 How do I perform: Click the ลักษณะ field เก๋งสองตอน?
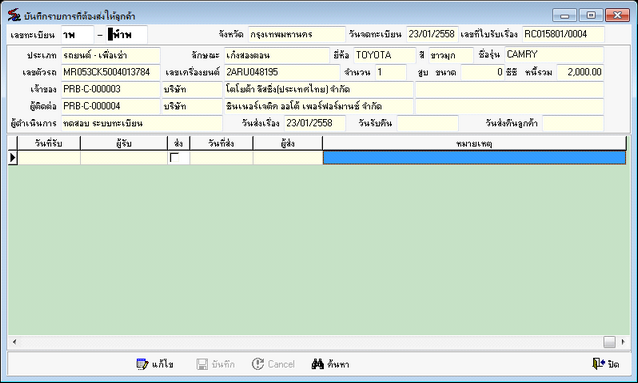[x=277, y=55]
